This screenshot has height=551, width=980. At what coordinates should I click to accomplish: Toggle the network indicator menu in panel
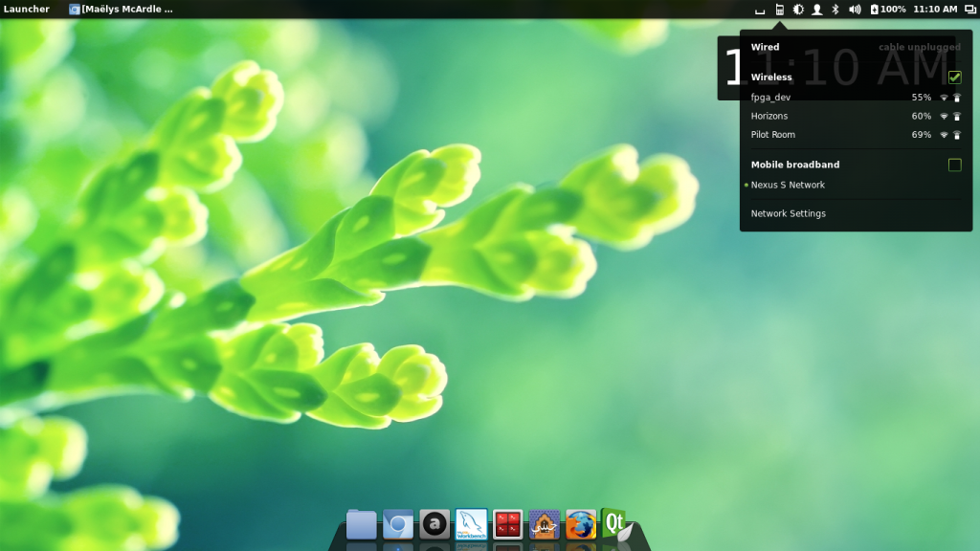coord(780,10)
